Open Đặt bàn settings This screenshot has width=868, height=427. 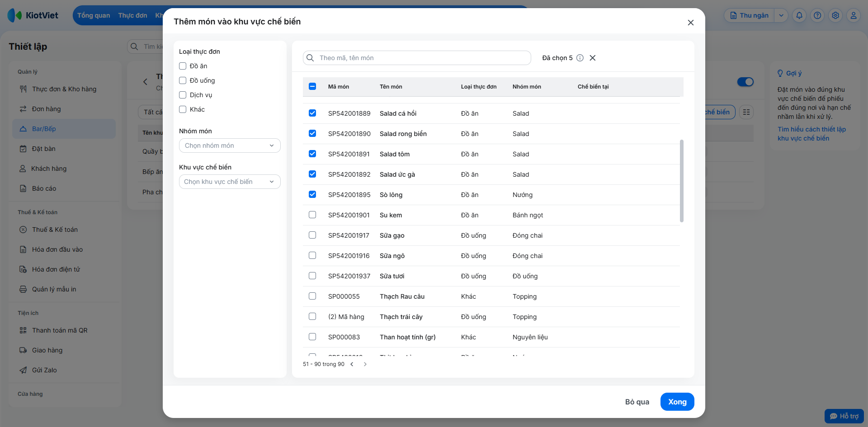click(64, 149)
